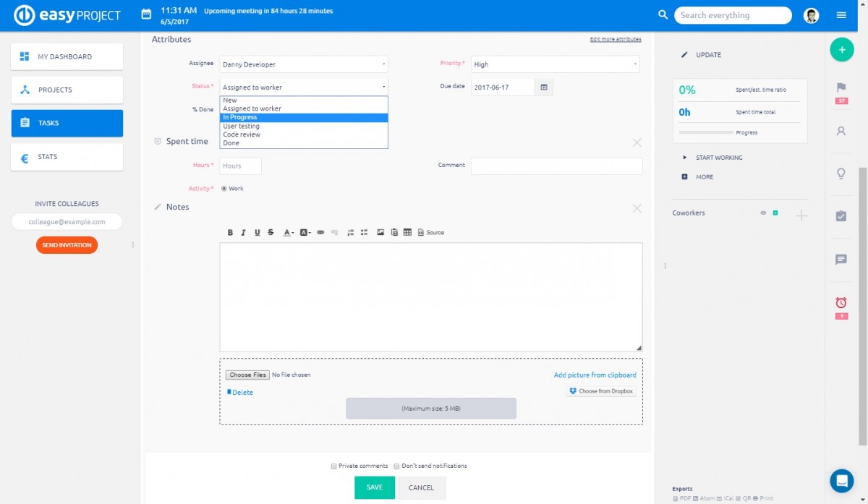Check Don't send notifications box
This screenshot has width=868, height=504.
(396, 466)
